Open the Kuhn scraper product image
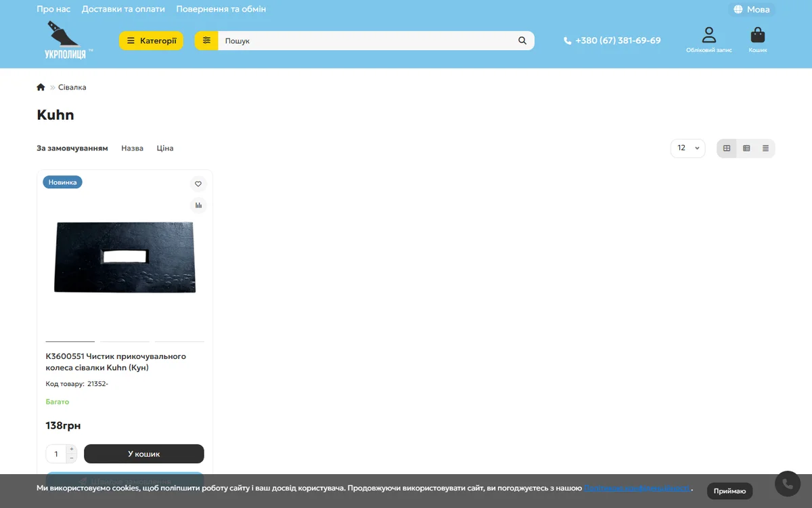This screenshot has width=812, height=508. click(x=125, y=257)
